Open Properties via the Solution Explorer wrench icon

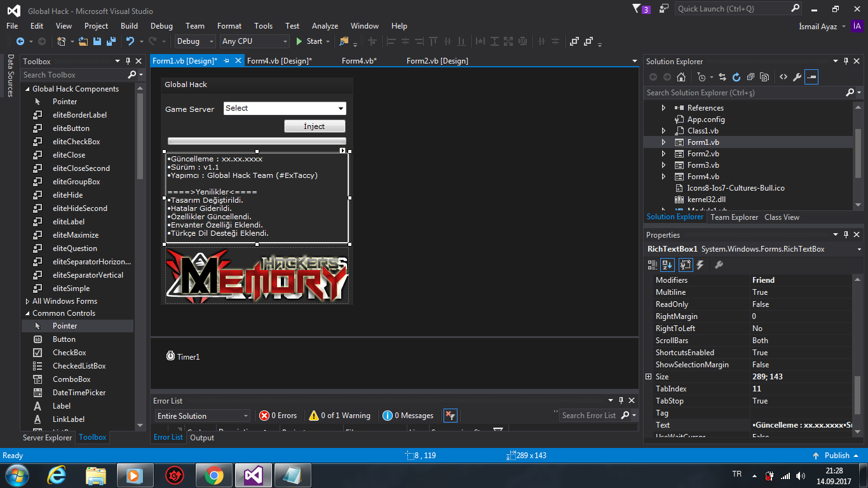[x=797, y=77]
